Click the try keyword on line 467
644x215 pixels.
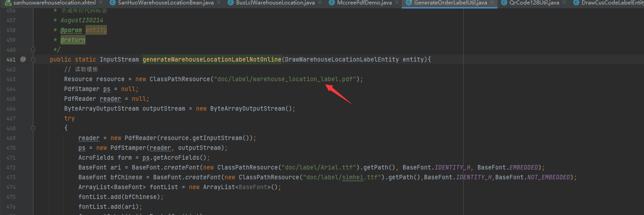[69, 118]
